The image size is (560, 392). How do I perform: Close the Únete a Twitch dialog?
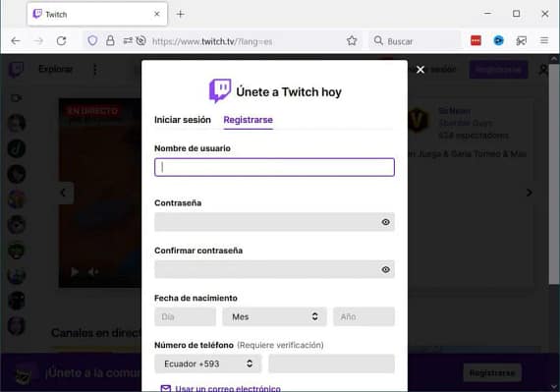(x=420, y=70)
